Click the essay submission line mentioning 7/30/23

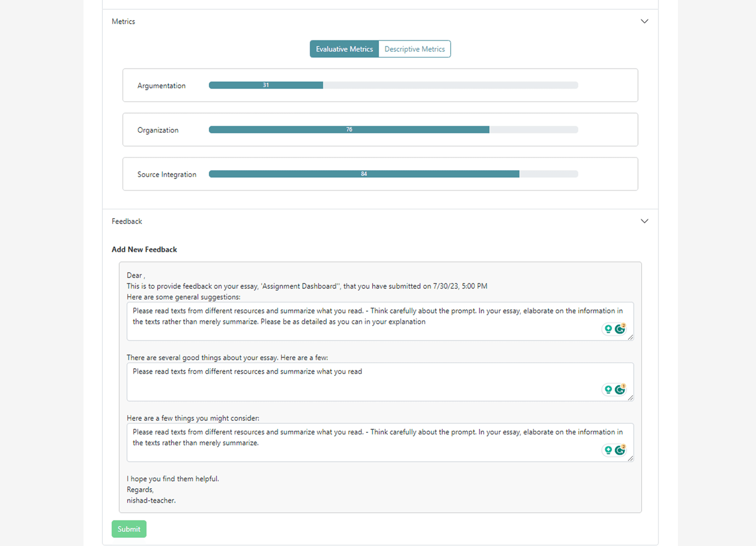307,286
